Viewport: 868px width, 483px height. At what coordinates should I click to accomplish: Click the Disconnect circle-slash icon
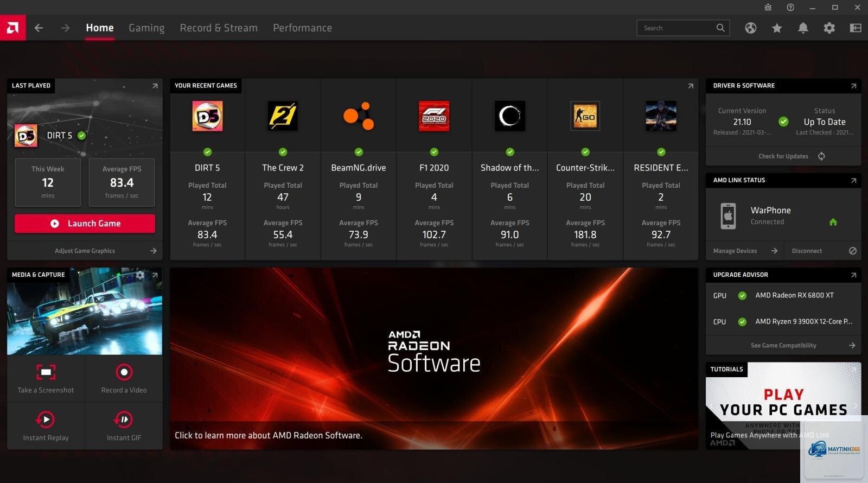853,251
